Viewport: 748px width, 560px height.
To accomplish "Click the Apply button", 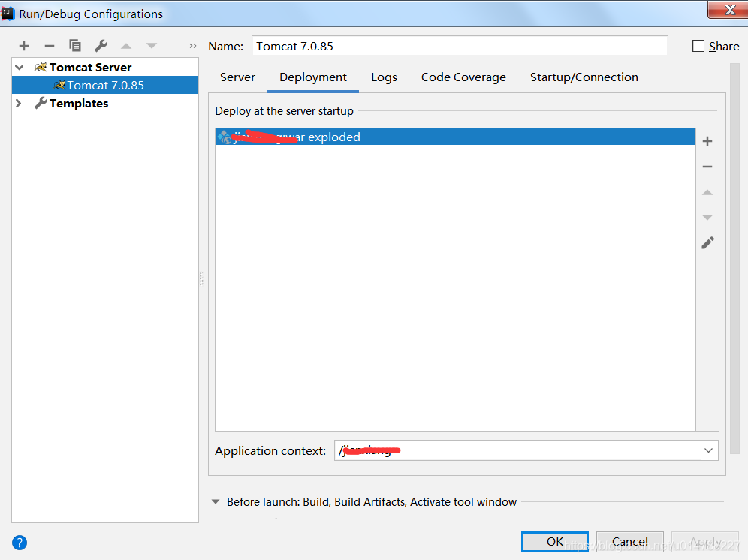I will (x=704, y=542).
